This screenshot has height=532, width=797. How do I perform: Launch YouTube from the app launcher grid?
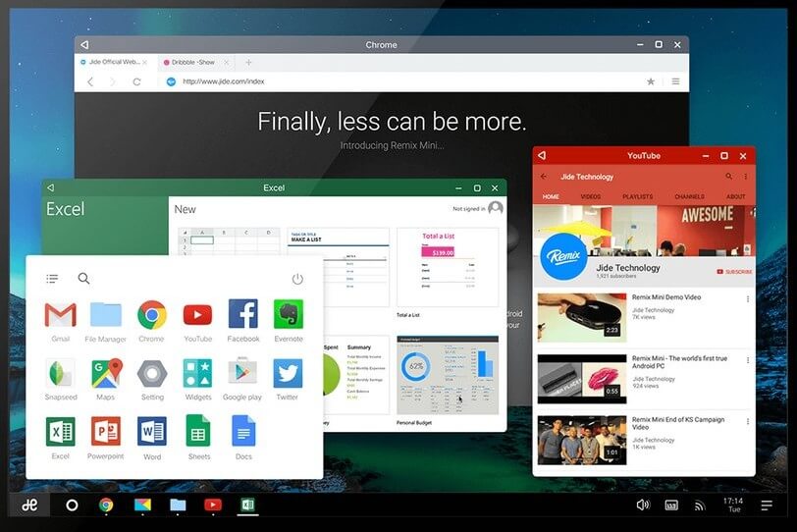(197, 315)
